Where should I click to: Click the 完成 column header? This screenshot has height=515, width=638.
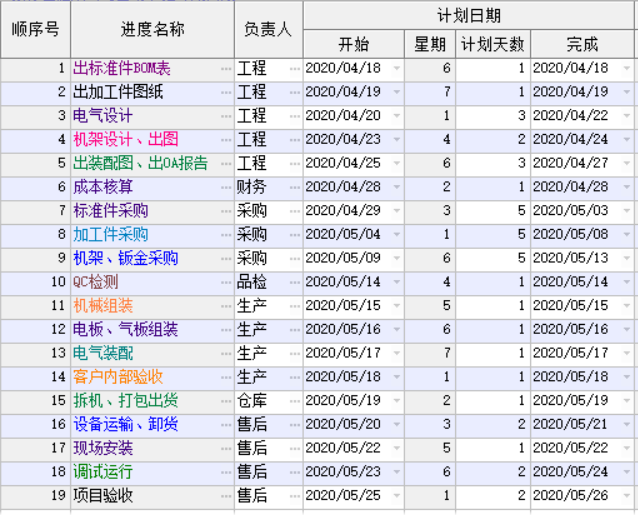click(x=582, y=44)
